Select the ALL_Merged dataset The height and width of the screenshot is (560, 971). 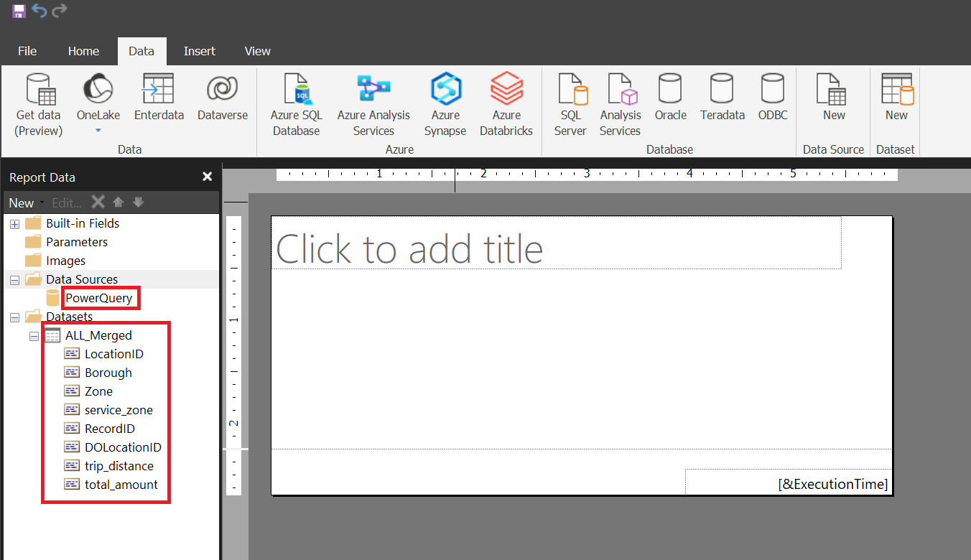click(98, 335)
